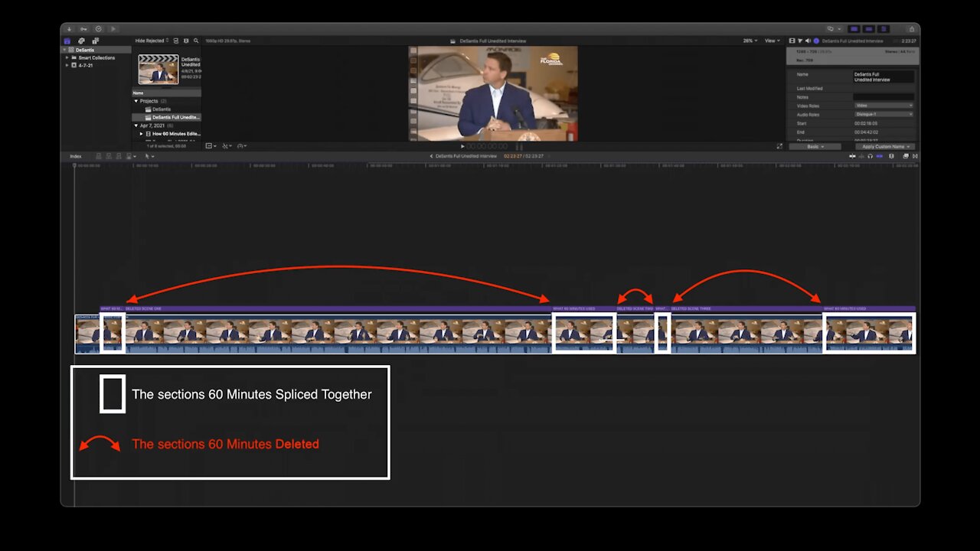Change timeline clip appearance icon
Image resolution: width=980 pixels, height=551 pixels.
point(891,156)
